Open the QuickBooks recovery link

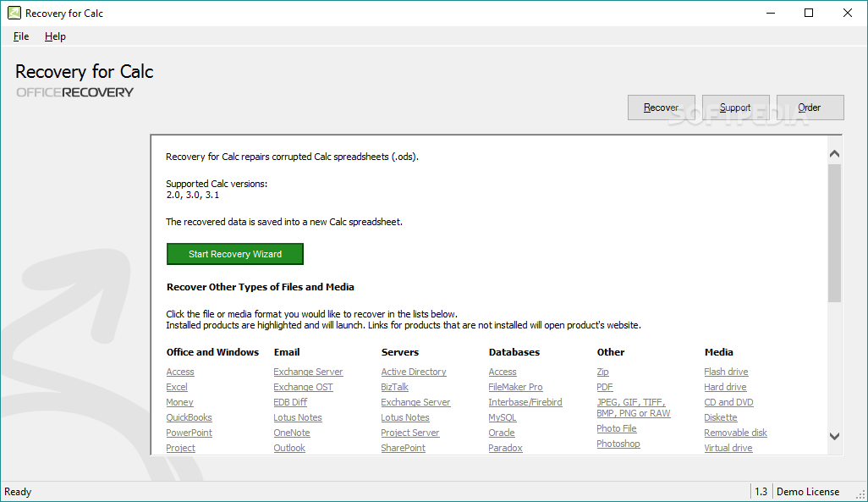pyautogui.click(x=189, y=417)
